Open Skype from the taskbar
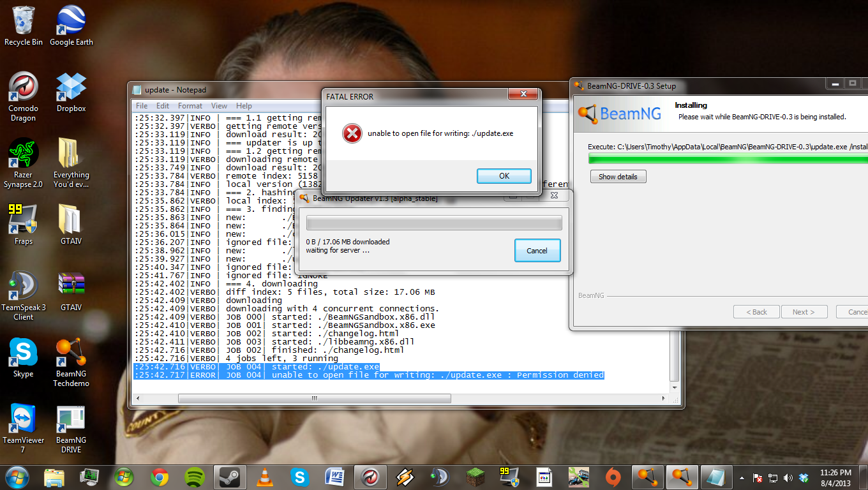 [299, 477]
